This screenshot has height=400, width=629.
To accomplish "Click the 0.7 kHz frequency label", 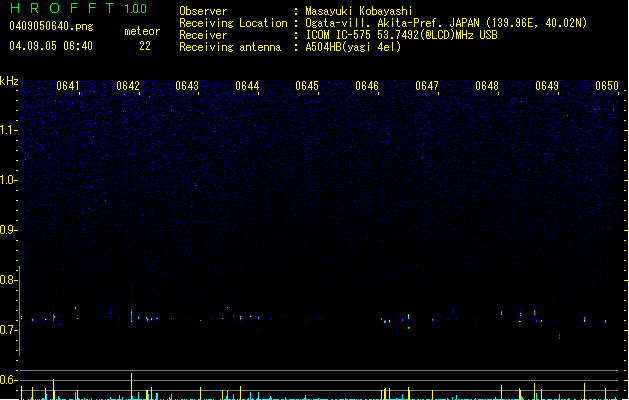I will pos(8,330).
